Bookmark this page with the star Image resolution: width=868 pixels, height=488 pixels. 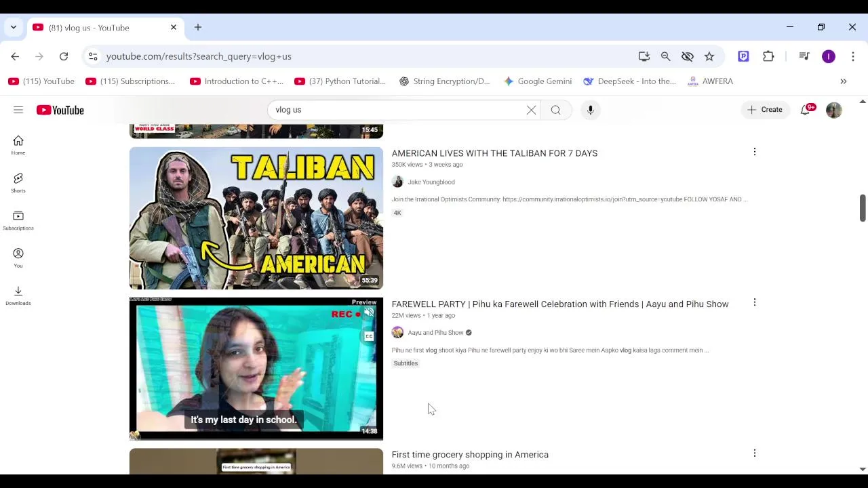pyautogui.click(x=709, y=56)
